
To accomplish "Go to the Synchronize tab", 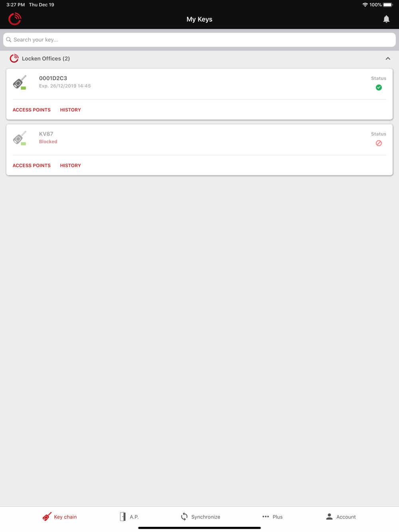I will tap(200, 517).
